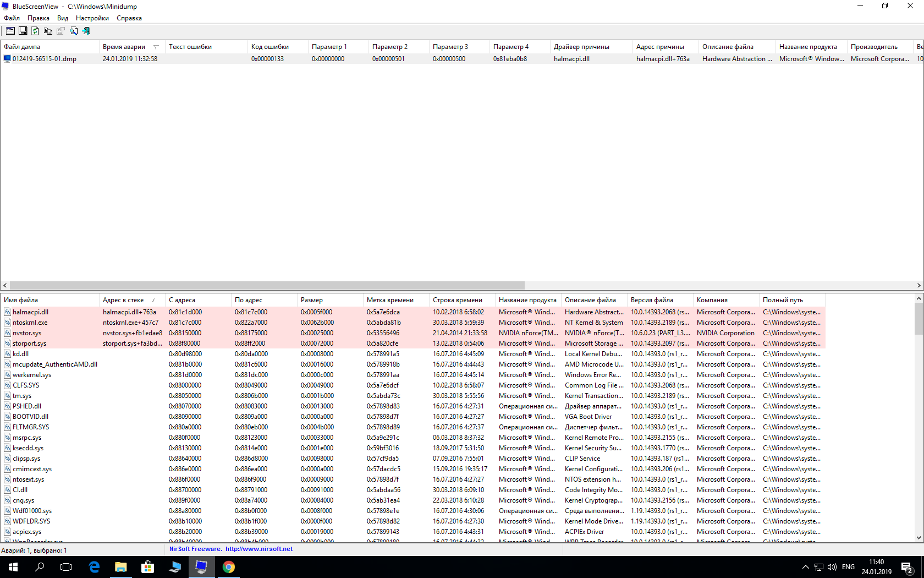The image size is (924, 578).
Task: Select the BOOTVID.dll row
Action: pyautogui.click(x=413, y=417)
